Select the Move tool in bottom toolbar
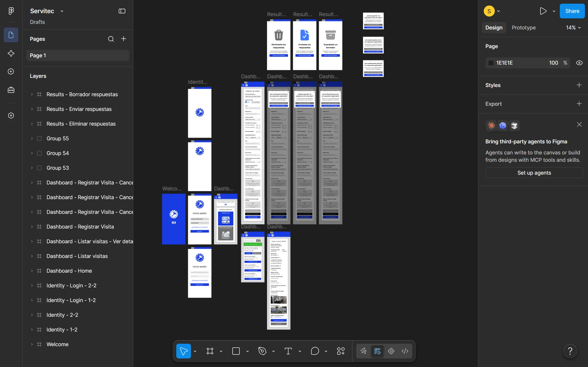Image resolution: width=588 pixels, height=367 pixels. [183, 351]
